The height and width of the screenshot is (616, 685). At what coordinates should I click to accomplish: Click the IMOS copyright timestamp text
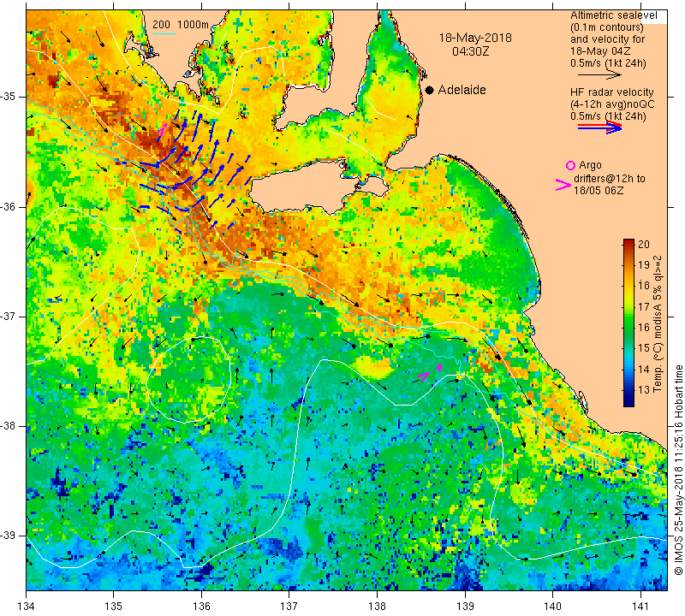(678, 470)
